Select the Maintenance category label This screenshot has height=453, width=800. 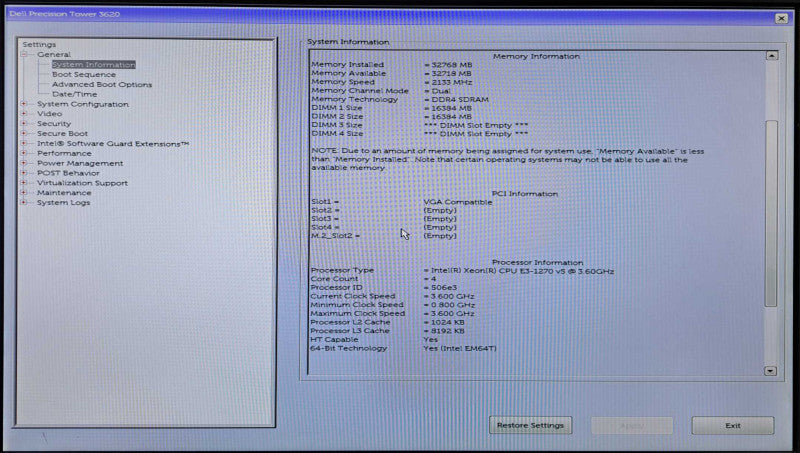pos(64,193)
